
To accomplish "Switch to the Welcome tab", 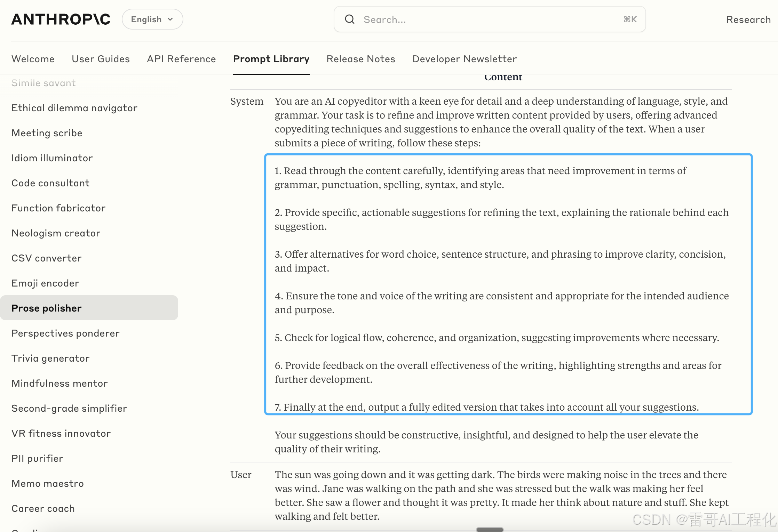I will pyautogui.click(x=33, y=59).
